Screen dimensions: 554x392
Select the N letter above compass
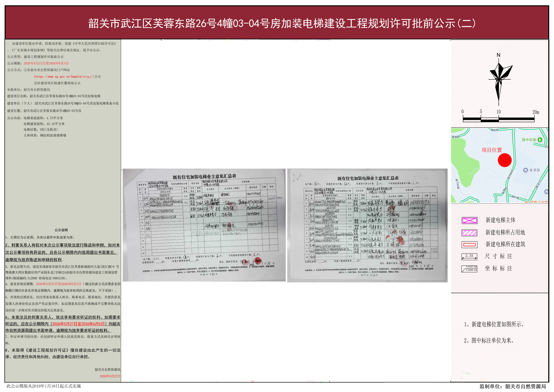(x=498, y=55)
